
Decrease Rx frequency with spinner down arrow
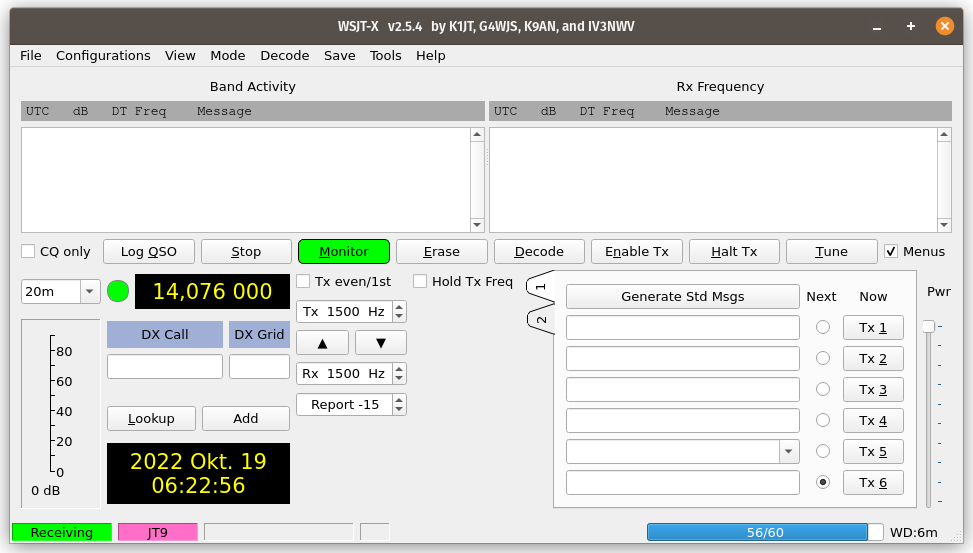point(399,378)
